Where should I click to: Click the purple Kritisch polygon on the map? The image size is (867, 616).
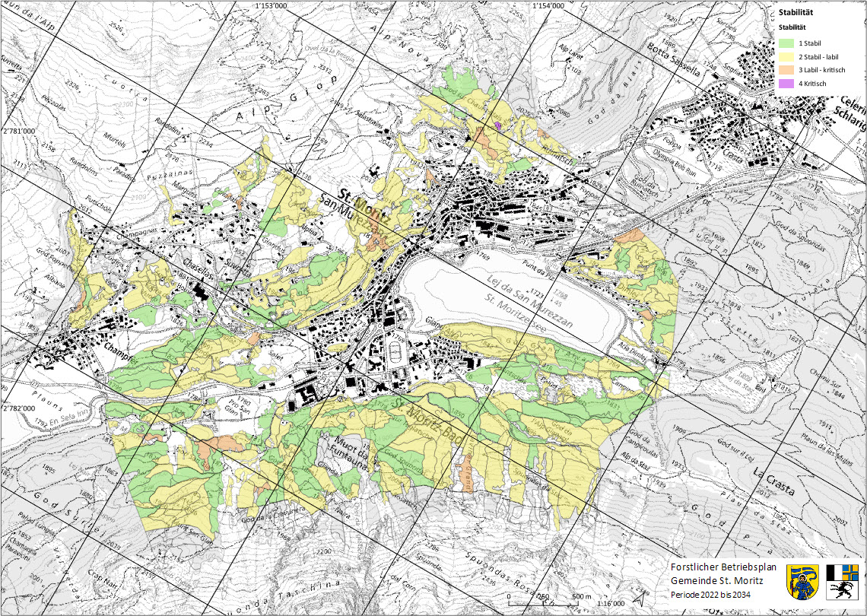tap(498, 125)
